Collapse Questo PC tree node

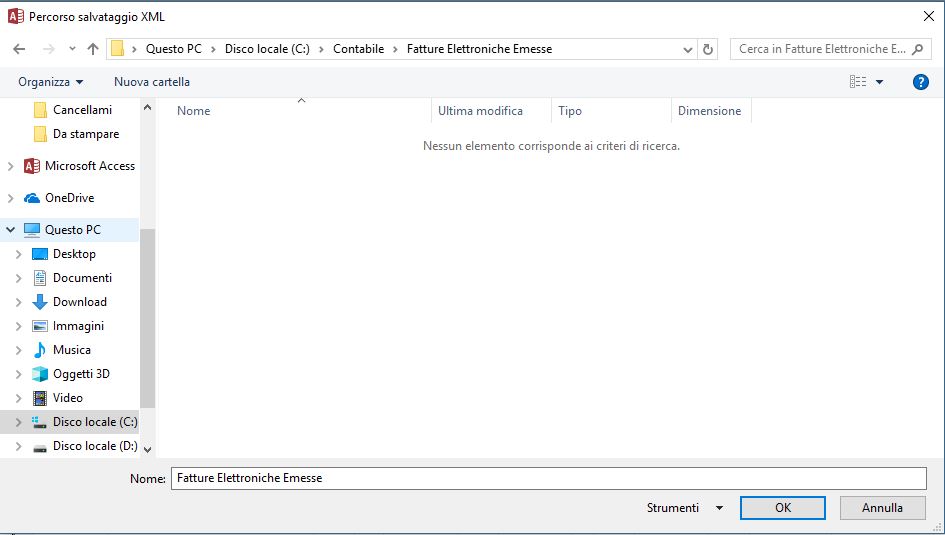(x=10, y=230)
